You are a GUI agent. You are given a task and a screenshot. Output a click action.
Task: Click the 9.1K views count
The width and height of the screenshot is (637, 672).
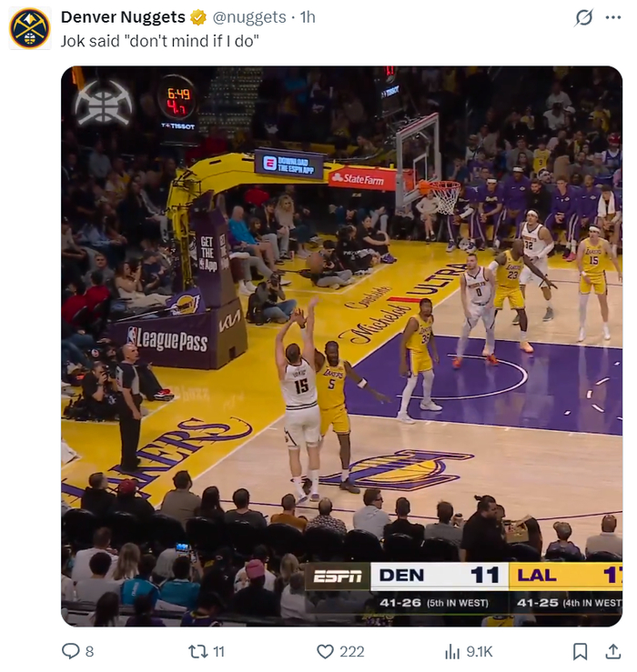tap(480, 651)
